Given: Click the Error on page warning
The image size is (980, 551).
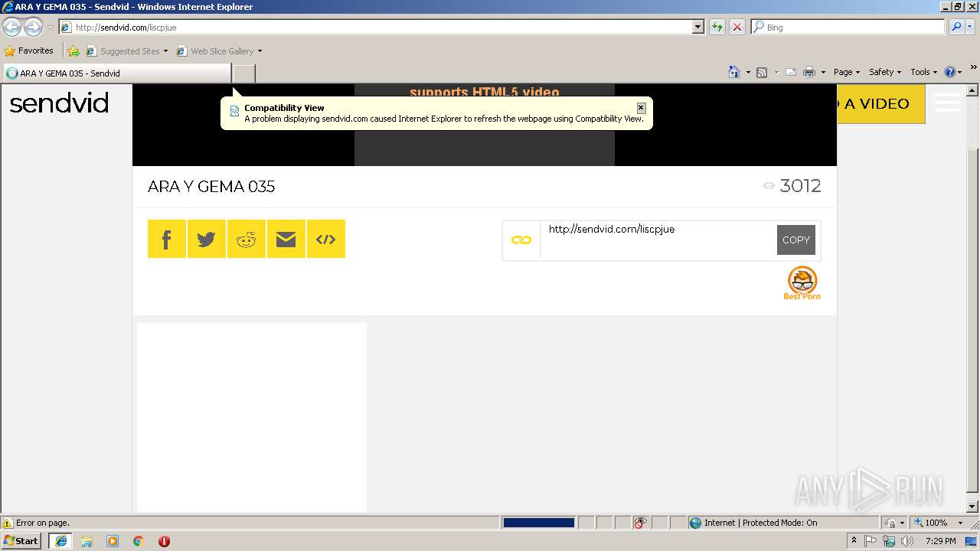Looking at the screenshot, I should pos(37,523).
